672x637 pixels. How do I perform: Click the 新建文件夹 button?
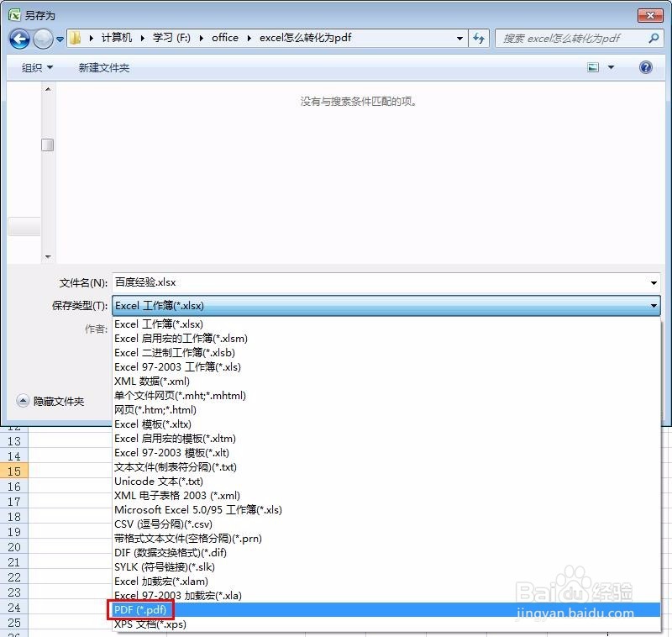(x=103, y=67)
